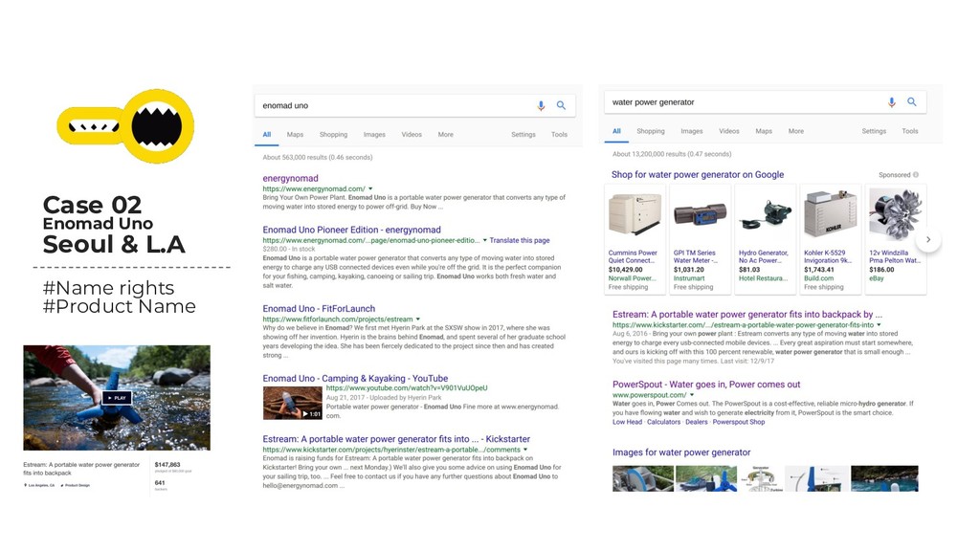Image resolution: width=980 pixels, height=551 pixels.
Task: Open Settings in the water power generator search
Action: click(x=874, y=131)
